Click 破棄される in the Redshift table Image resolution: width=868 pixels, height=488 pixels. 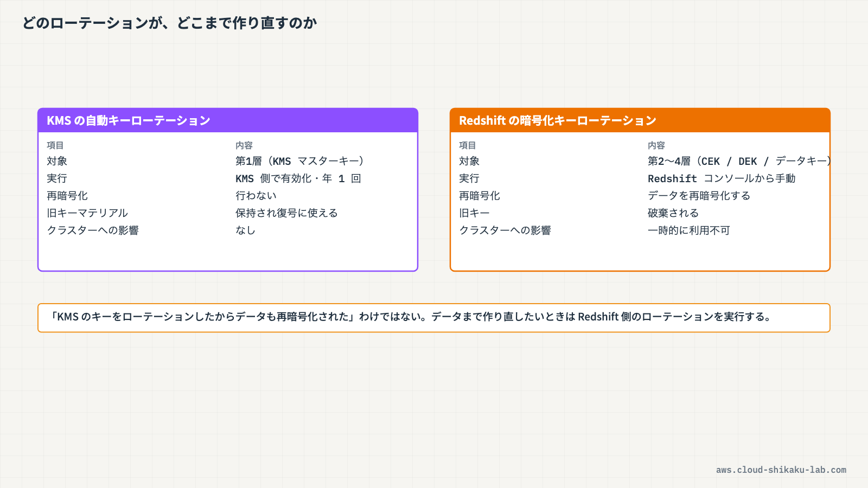pos(673,213)
